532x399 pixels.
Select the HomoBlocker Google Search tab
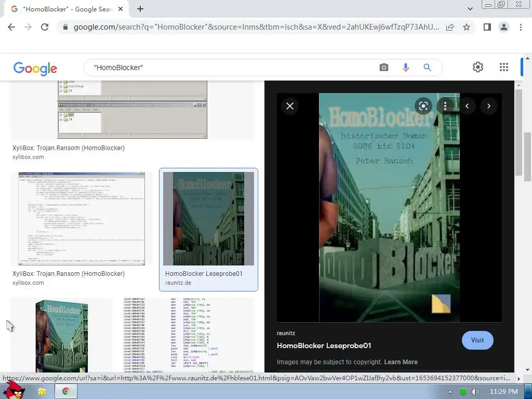tap(66, 9)
